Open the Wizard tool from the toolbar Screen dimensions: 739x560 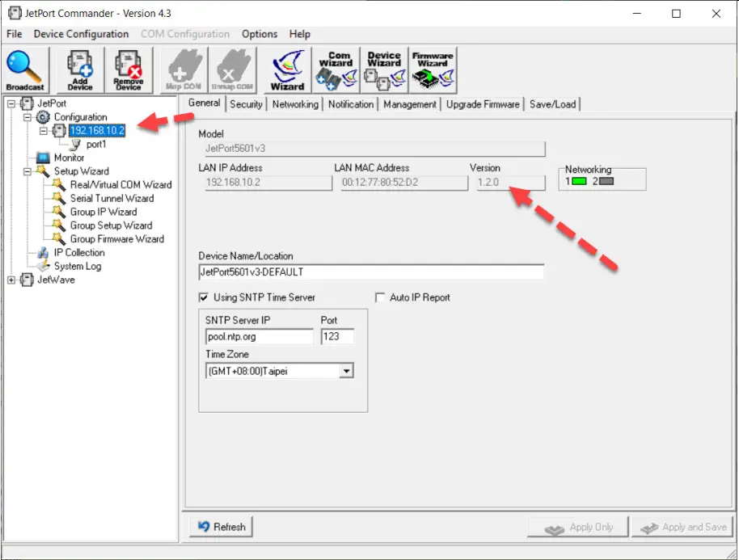(287, 69)
